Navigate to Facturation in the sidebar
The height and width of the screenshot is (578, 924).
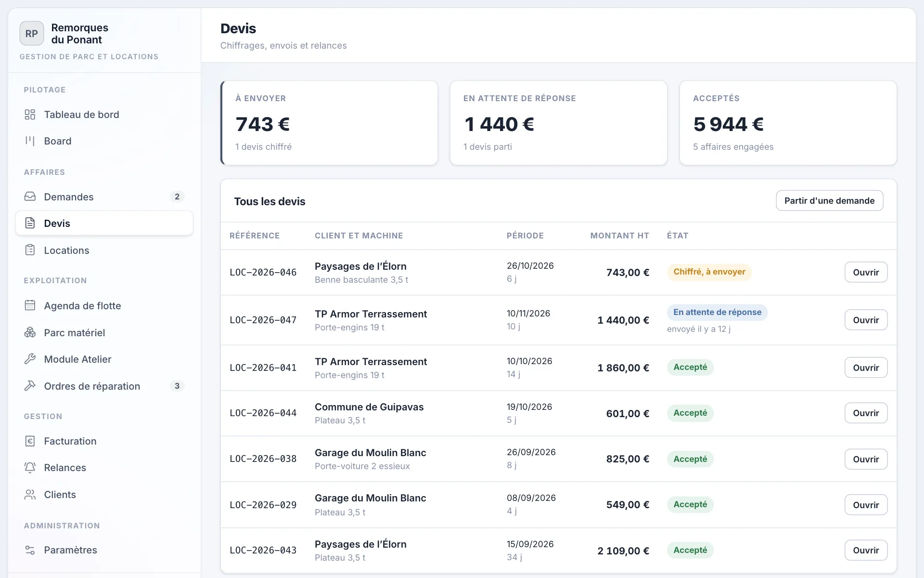click(104, 441)
